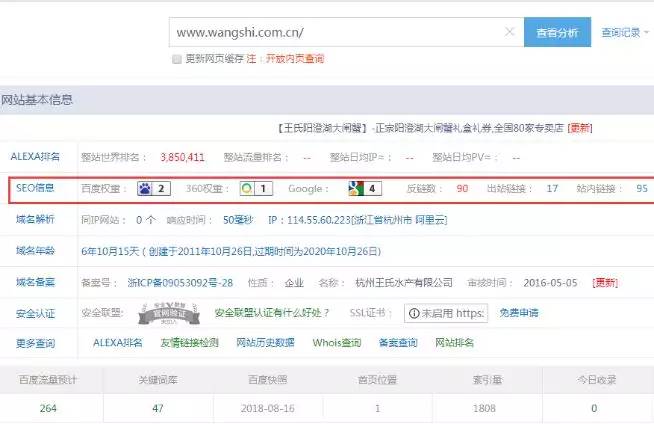Click the 反链数 value 90
The width and height of the screenshot is (654, 424).
tap(462, 188)
